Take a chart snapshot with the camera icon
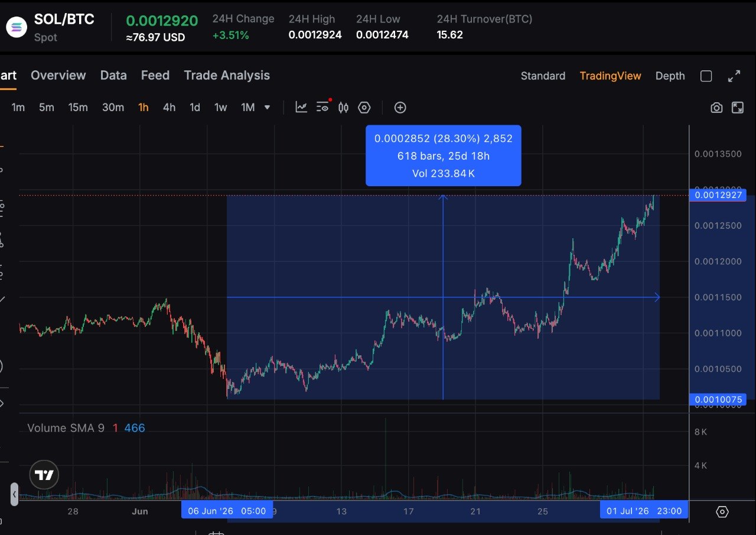Viewport: 756px width, 535px height. point(716,108)
